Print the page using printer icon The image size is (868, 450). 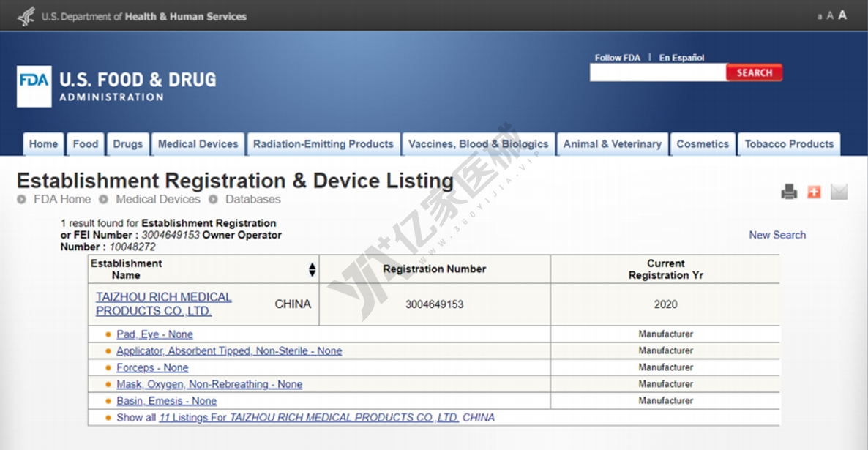(789, 192)
